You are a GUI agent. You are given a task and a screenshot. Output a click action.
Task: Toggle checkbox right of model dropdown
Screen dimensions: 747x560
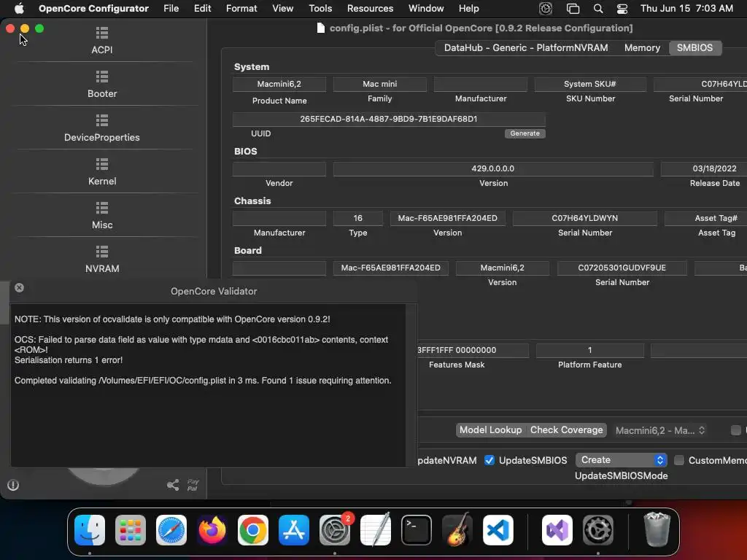(736, 430)
